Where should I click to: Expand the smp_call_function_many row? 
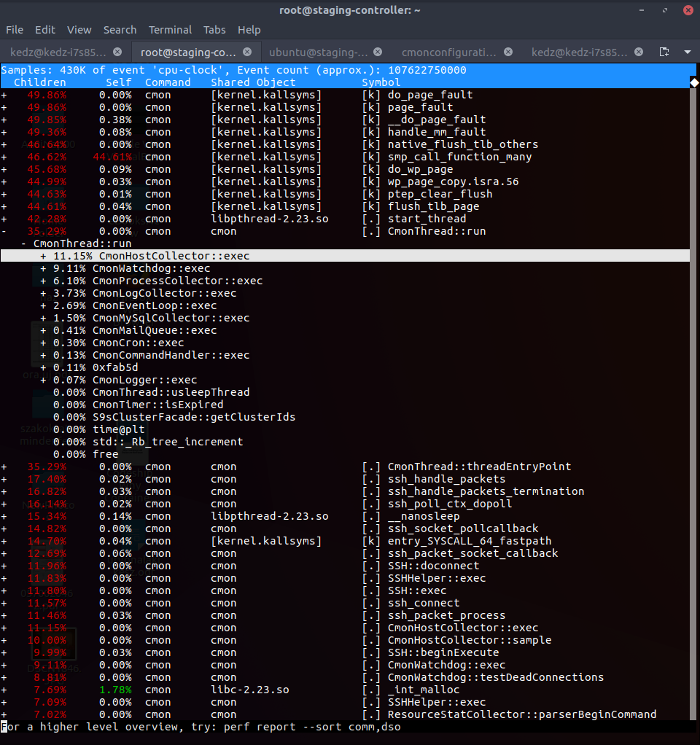(x=4, y=157)
